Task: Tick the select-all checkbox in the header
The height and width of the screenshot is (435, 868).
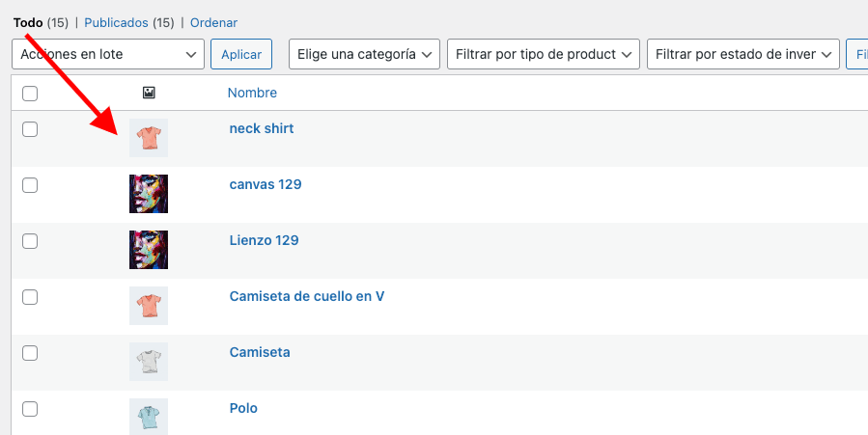Action: [30, 94]
